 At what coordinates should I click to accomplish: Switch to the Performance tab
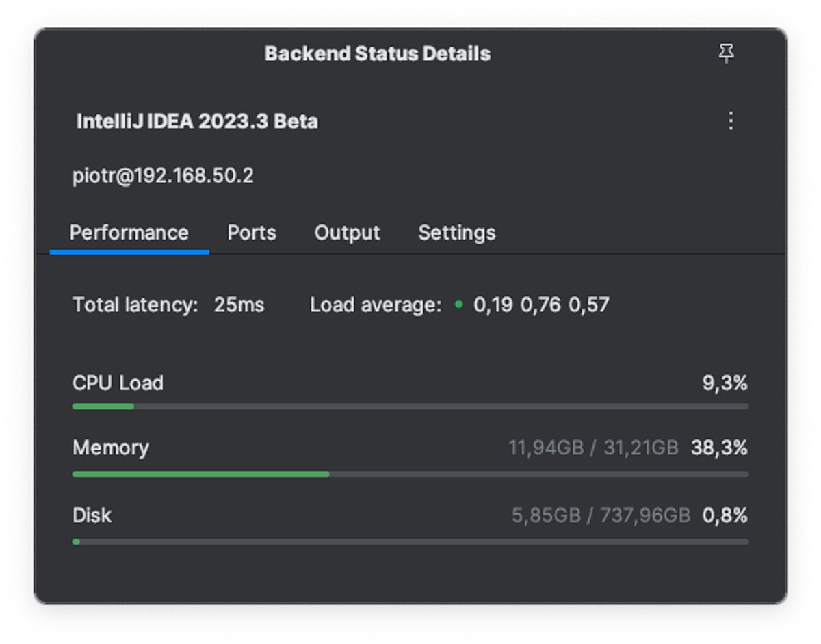(x=129, y=233)
